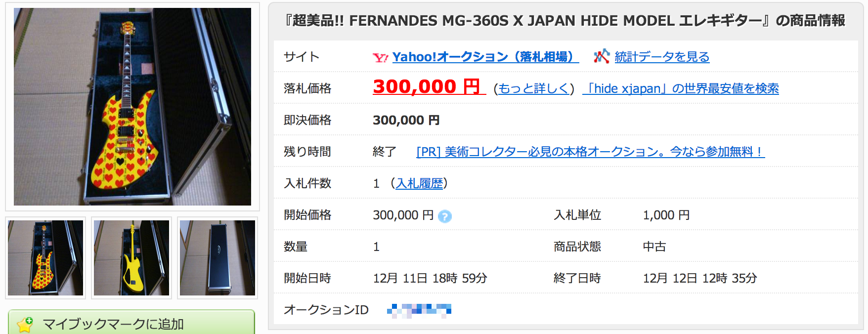This screenshot has width=868, height=334.
Task: Select the thumbnail showing the guitar's yellow back
Action: pos(131,258)
